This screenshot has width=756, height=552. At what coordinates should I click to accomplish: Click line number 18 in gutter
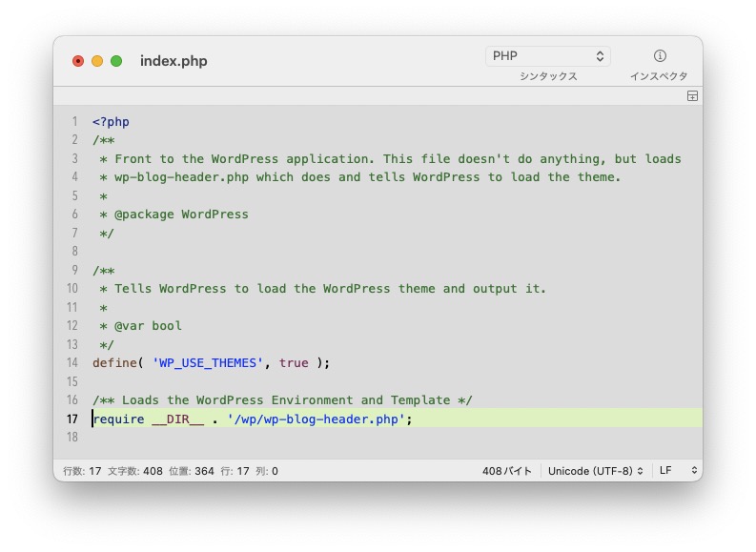[x=72, y=437]
